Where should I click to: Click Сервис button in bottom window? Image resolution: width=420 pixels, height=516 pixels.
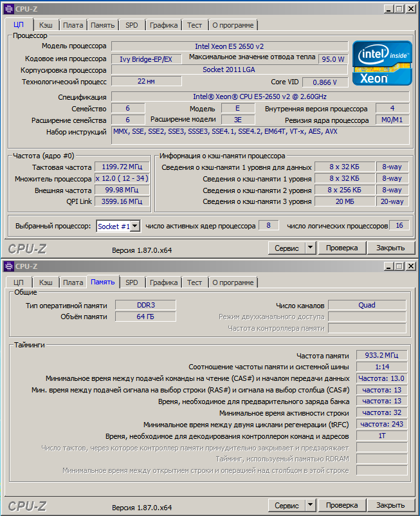pyautogui.click(x=287, y=506)
